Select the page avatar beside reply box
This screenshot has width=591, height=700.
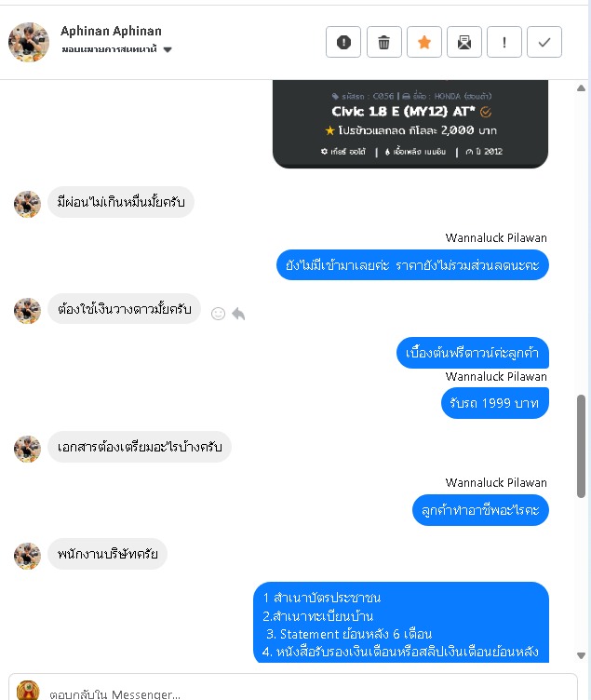(x=28, y=690)
